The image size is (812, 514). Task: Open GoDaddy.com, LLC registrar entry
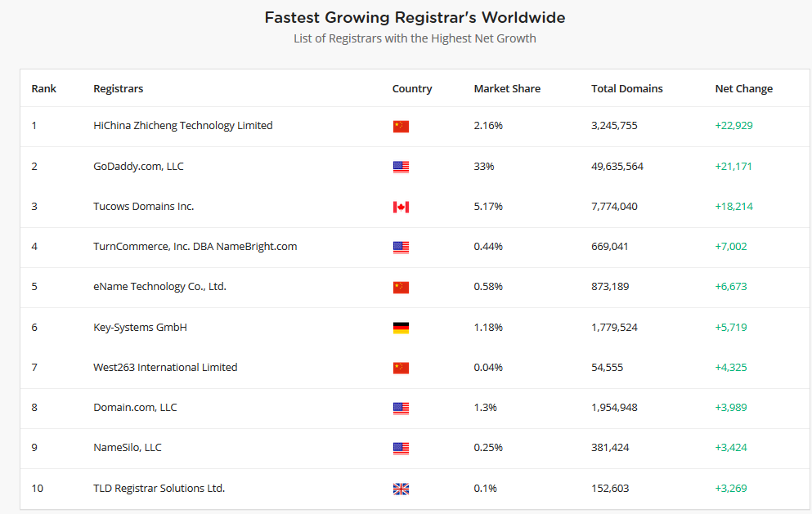138,166
